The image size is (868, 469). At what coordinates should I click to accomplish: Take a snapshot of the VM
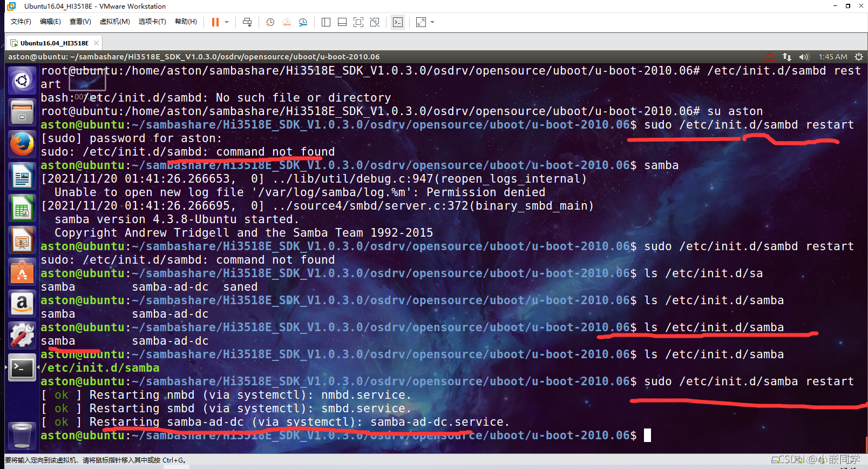click(x=270, y=22)
